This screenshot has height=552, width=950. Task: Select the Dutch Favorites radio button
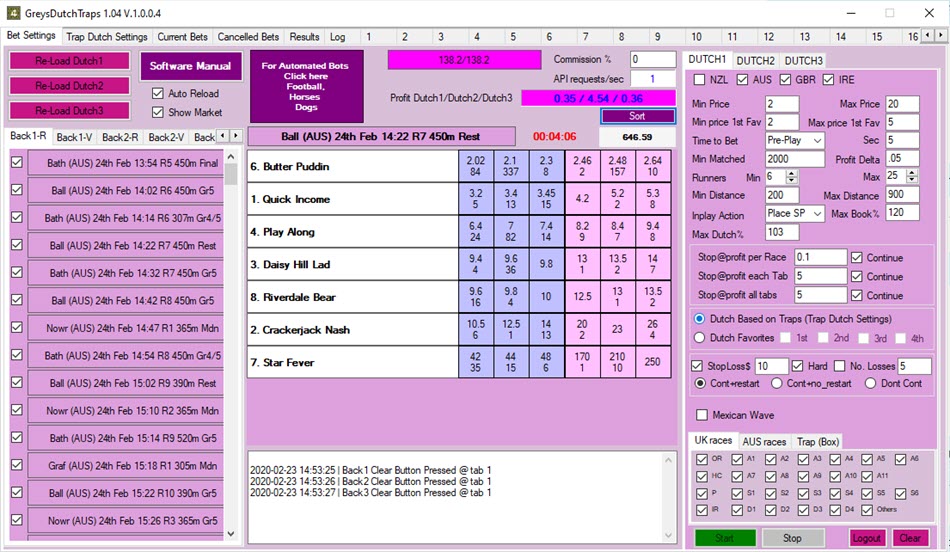tap(700, 338)
